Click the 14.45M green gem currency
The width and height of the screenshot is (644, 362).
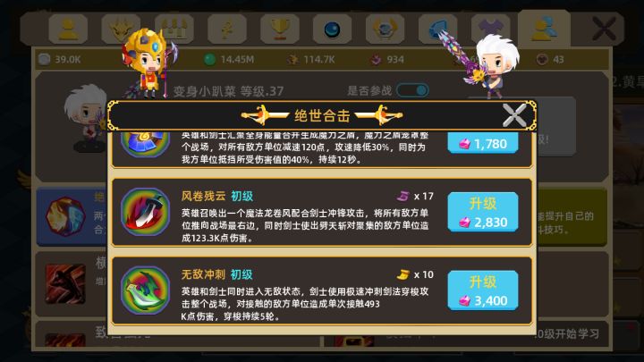point(229,60)
